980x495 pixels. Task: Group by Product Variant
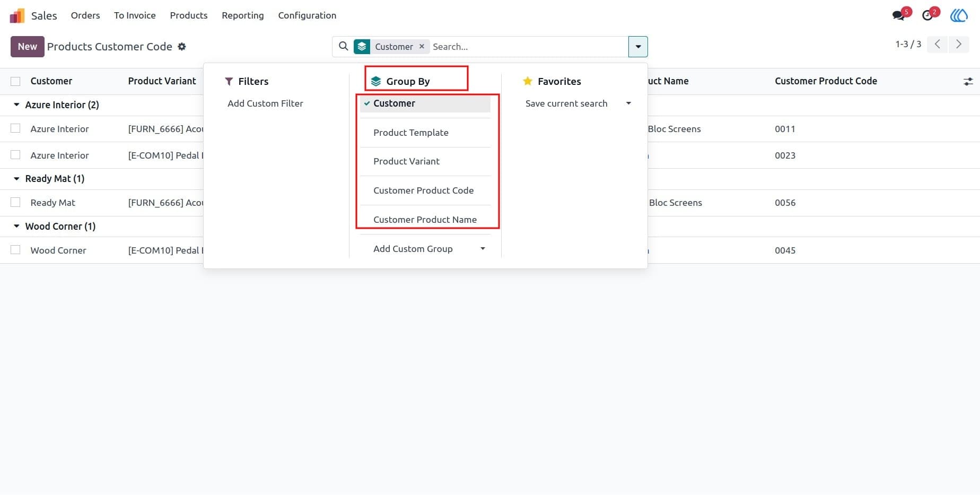[406, 161]
